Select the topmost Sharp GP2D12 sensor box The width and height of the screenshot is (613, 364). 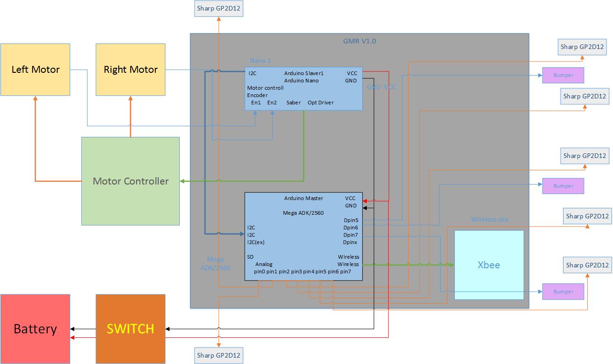219,8
